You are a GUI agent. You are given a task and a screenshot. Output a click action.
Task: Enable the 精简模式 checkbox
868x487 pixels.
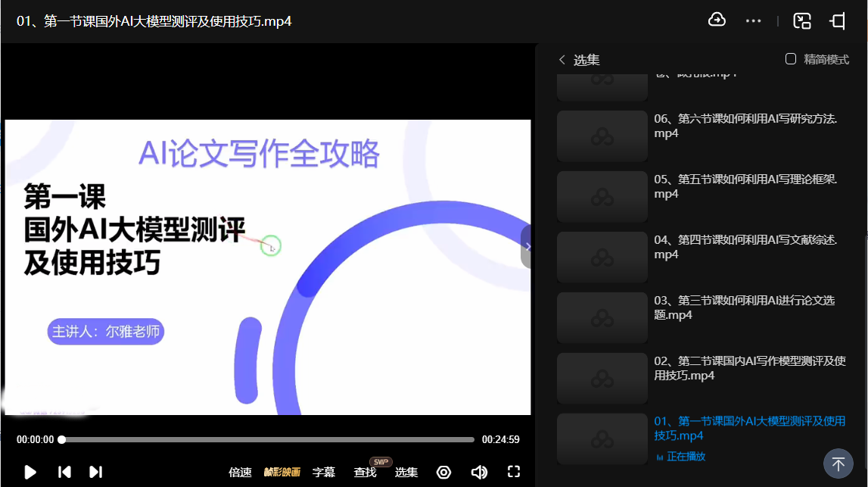tap(791, 59)
